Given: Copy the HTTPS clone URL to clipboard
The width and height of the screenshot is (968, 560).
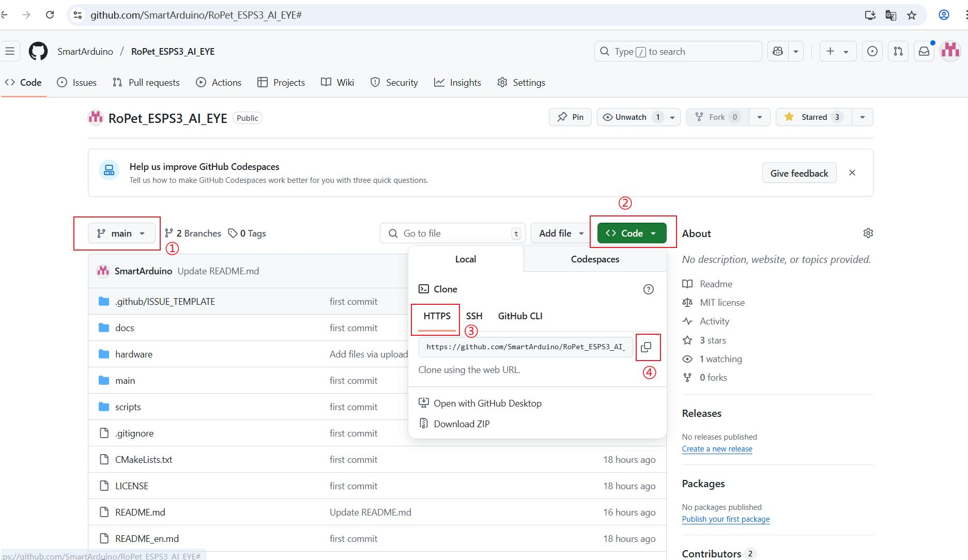Looking at the screenshot, I should coord(646,347).
